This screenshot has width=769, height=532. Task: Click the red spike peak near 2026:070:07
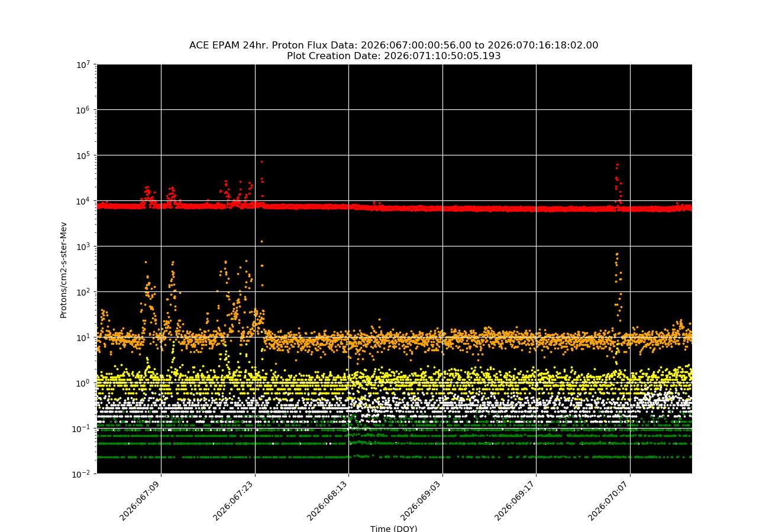pyautogui.click(x=617, y=165)
